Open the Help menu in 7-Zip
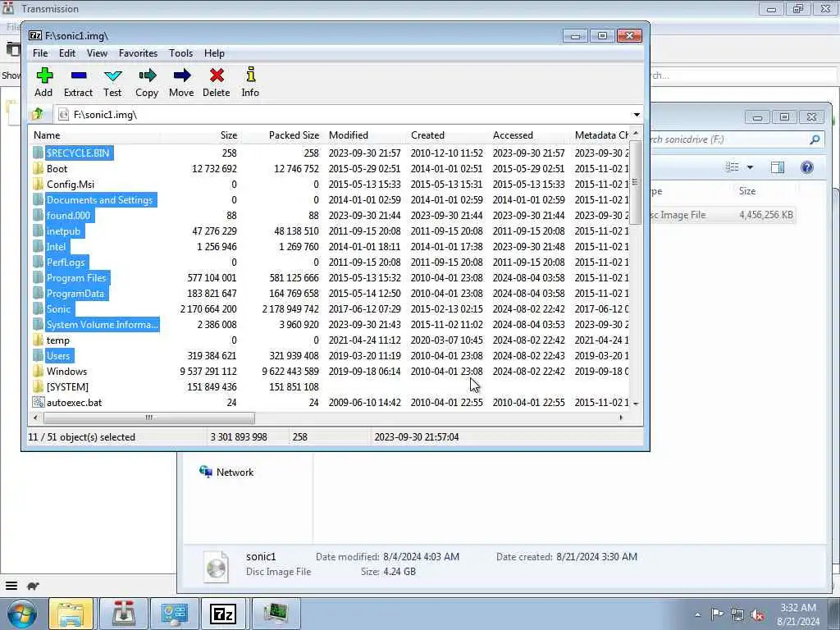This screenshot has height=630, width=840. [x=214, y=53]
